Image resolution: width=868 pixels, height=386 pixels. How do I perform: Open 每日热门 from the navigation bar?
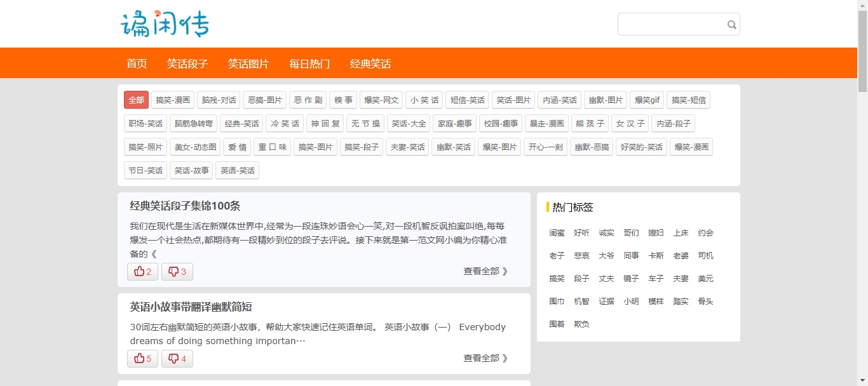309,63
